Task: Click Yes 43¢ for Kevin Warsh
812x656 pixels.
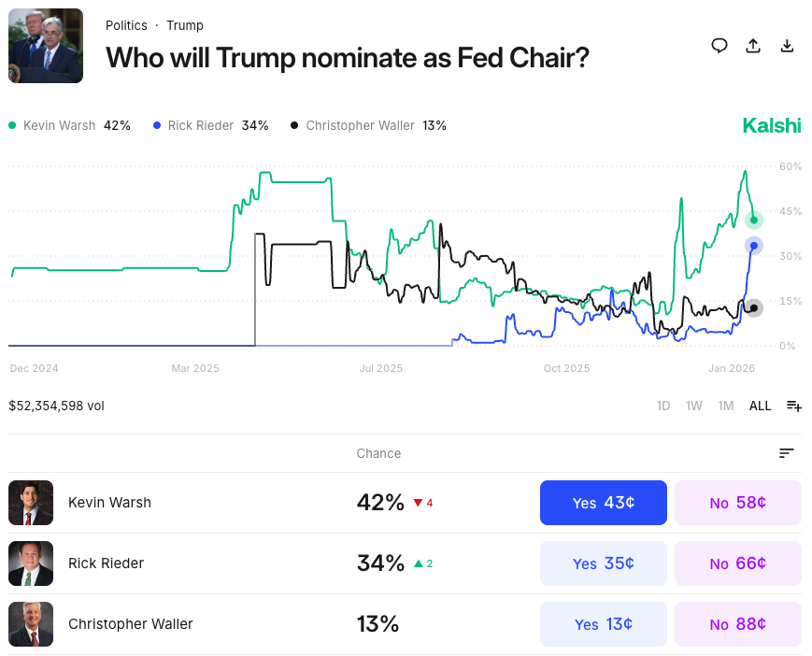Action: (603, 502)
